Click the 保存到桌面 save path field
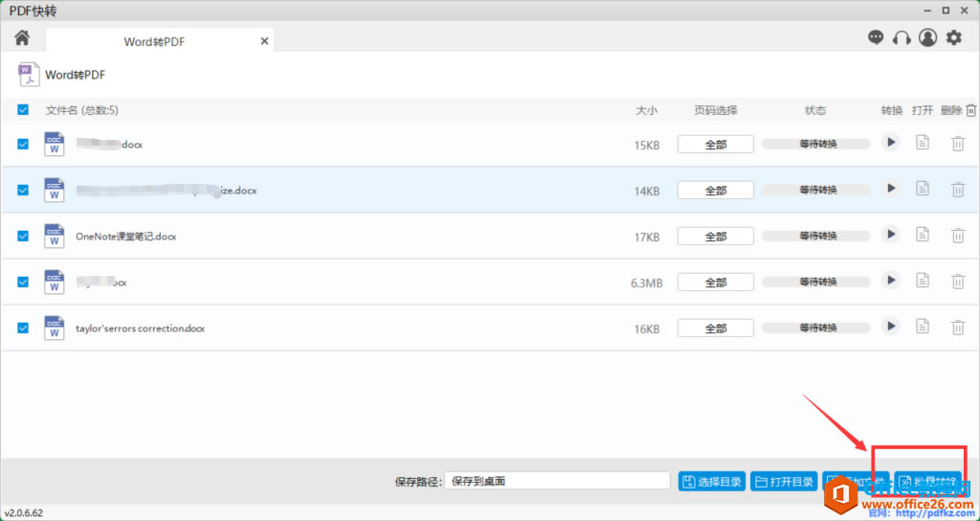 point(558,481)
